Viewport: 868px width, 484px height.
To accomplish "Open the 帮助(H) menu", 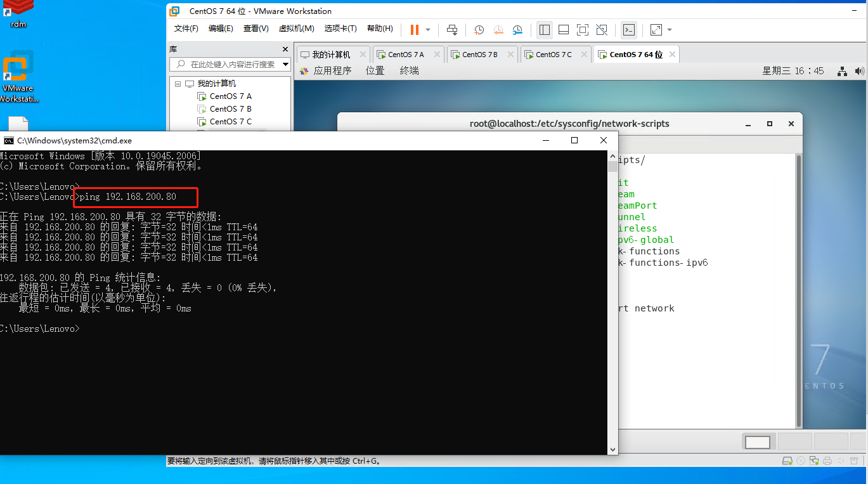I will 380,29.
